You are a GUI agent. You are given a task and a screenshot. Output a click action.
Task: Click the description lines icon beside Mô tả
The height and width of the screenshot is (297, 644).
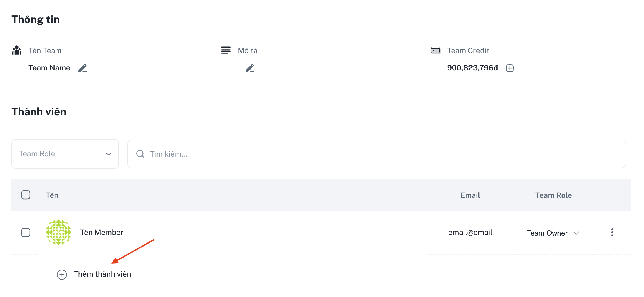point(226,50)
